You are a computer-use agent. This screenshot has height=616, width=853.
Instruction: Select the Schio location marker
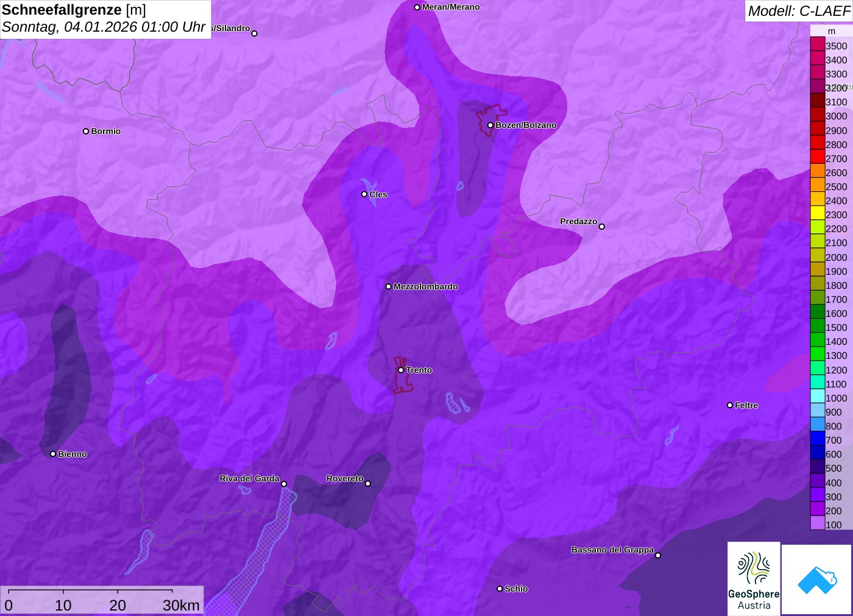click(x=500, y=589)
